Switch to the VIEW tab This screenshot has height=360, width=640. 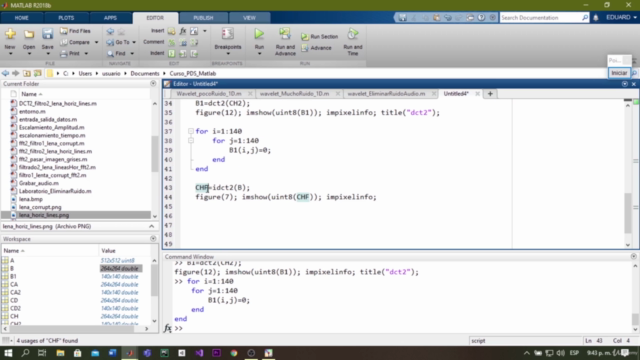pyautogui.click(x=249, y=18)
